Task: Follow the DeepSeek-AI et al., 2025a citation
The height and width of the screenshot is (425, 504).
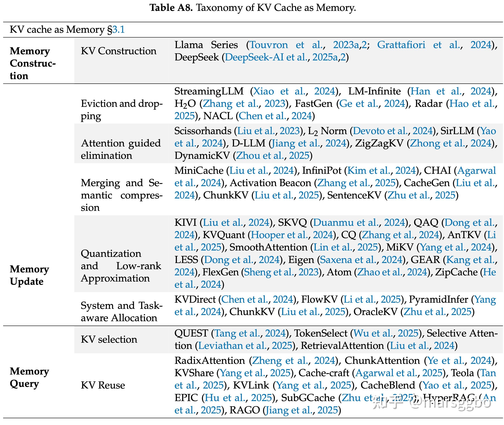Action: point(281,57)
